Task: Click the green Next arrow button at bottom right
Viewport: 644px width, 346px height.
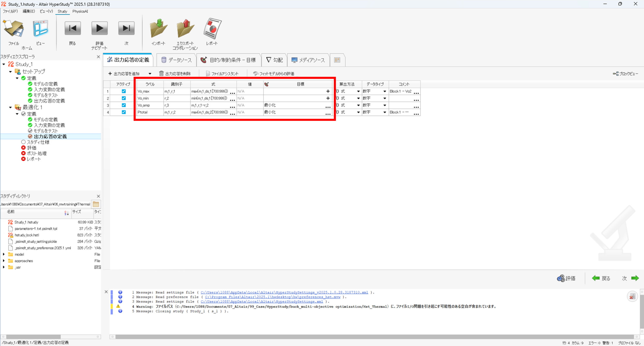Action: [635, 278]
